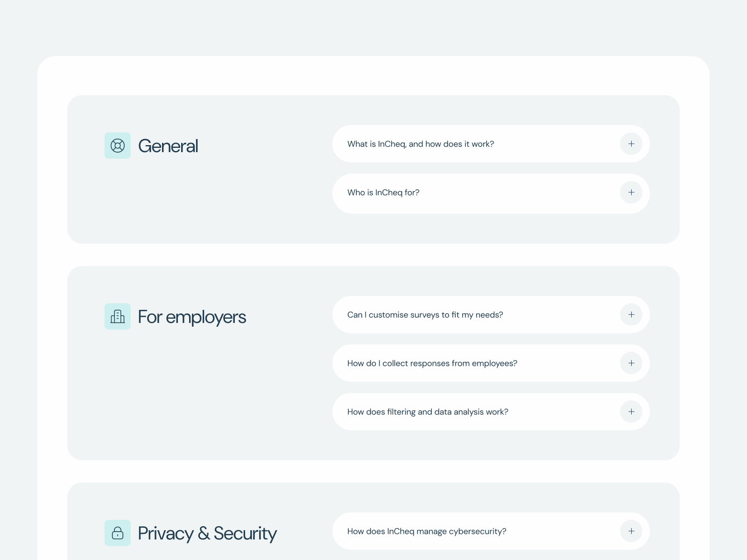Click the Privacy & Security heading
This screenshot has height=560, width=747.
pos(207,533)
